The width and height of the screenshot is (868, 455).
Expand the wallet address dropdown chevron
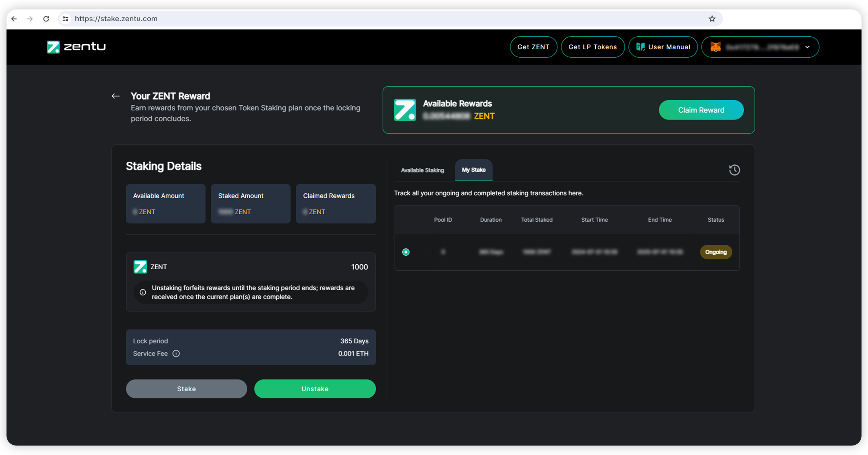[807, 47]
